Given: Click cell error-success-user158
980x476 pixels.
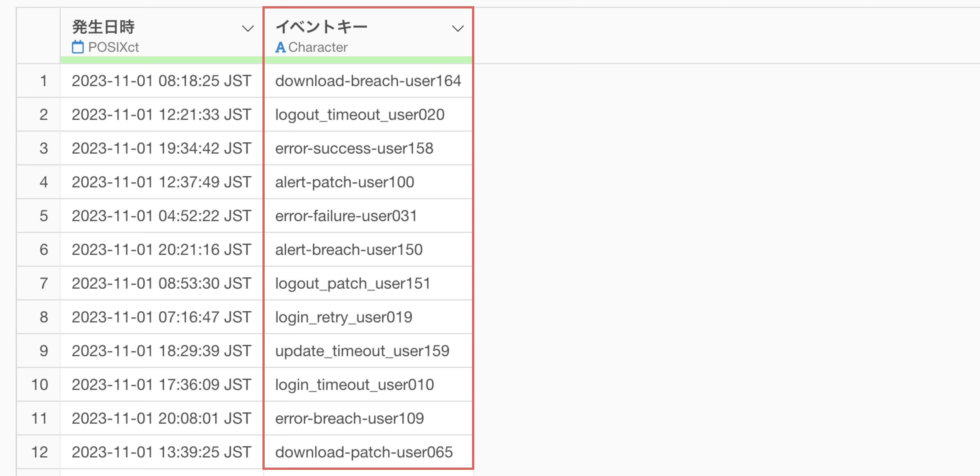Looking at the screenshot, I should (354, 149).
